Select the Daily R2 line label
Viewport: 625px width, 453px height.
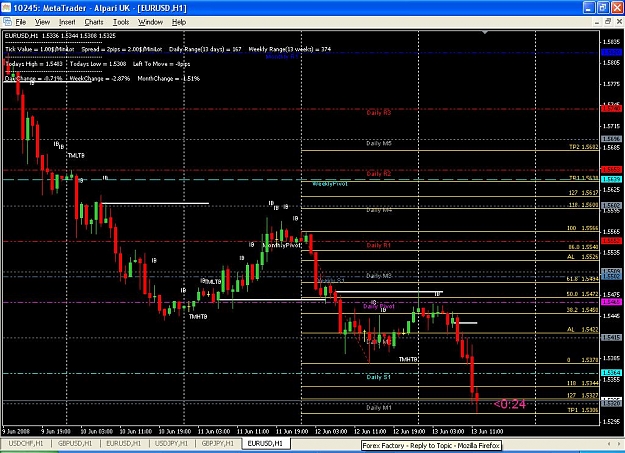click(x=379, y=173)
